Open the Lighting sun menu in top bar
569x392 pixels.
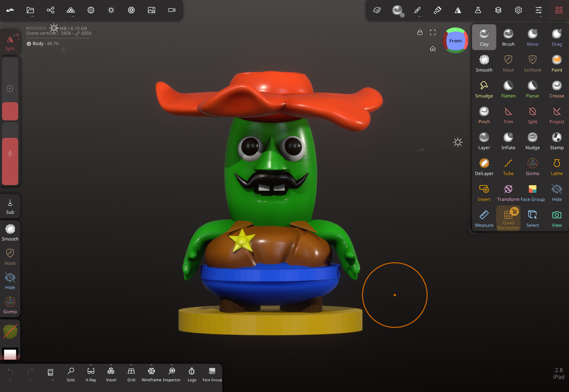click(111, 10)
